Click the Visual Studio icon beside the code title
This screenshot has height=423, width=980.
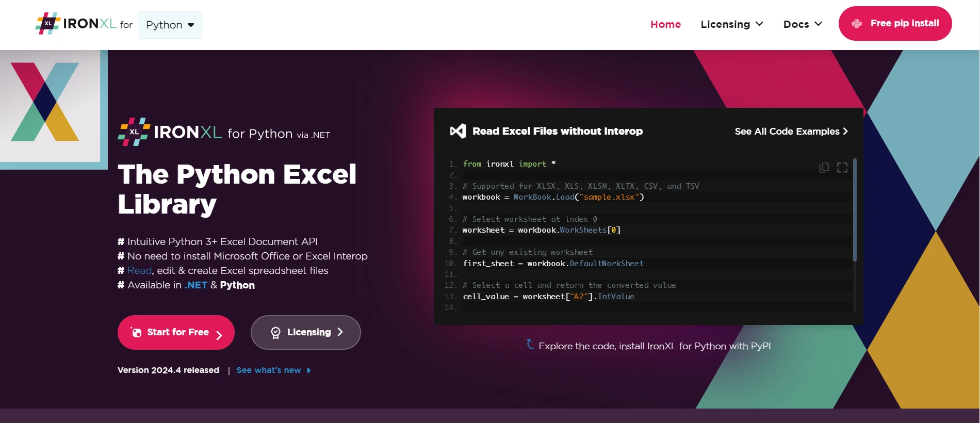[458, 131]
